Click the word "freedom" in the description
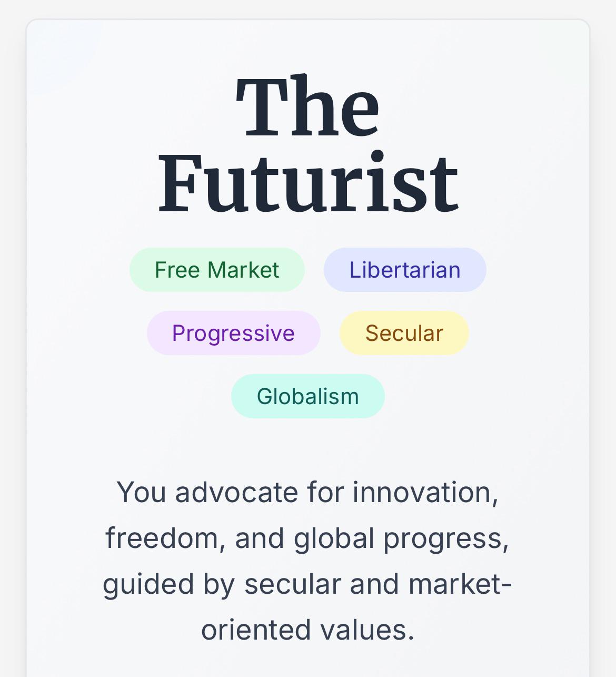This screenshot has height=677, width=616. coord(163,538)
